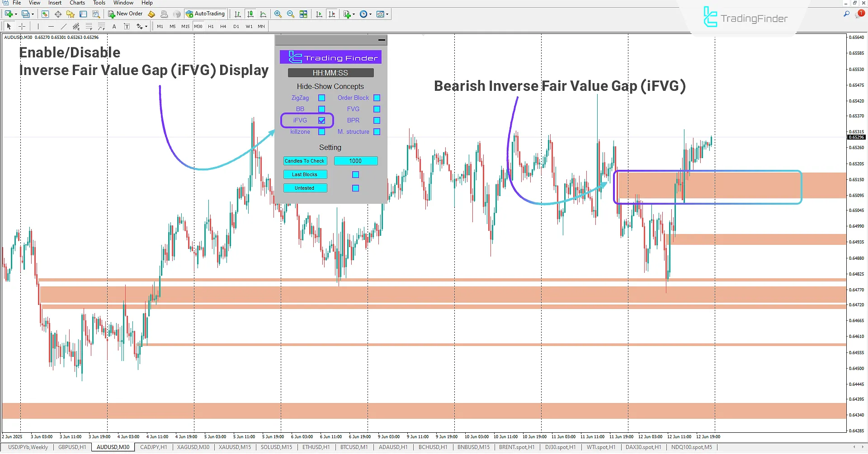Open the indicators list dropdown arrow
Image resolution: width=868 pixels, height=454 pixels.
coord(354,14)
